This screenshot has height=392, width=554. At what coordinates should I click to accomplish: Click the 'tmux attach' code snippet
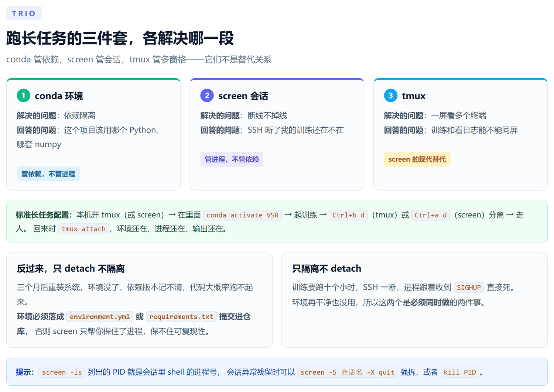[x=83, y=229]
